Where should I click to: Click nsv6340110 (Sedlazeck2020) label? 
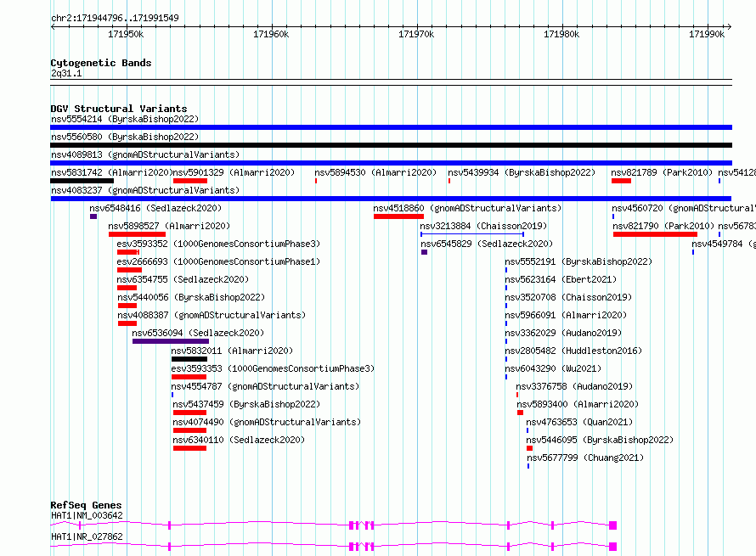pyautogui.click(x=240, y=440)
